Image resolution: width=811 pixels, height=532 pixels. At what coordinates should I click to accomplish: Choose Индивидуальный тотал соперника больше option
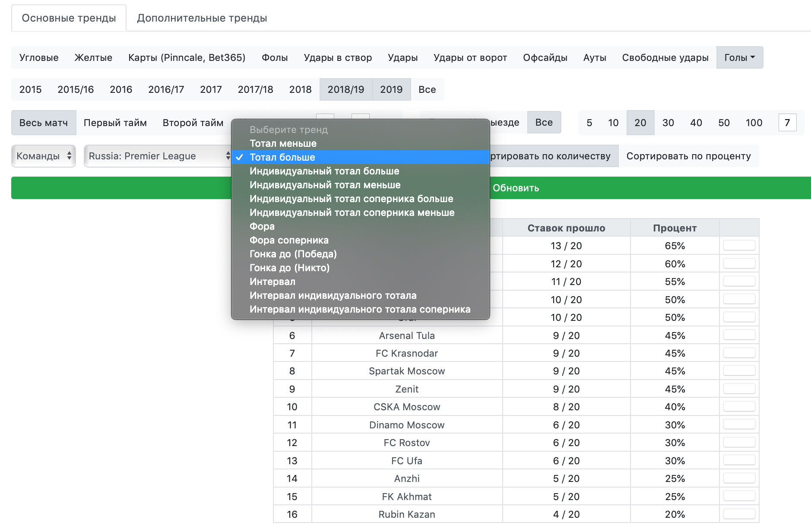pos(361,199)
